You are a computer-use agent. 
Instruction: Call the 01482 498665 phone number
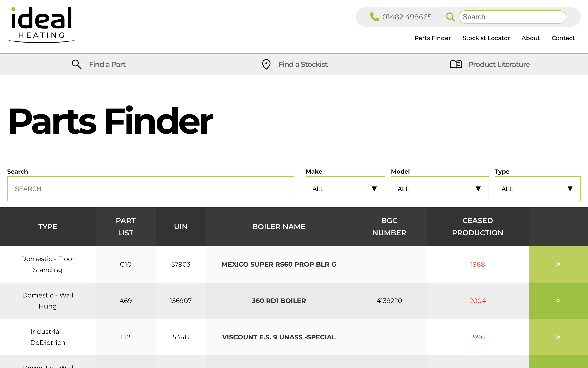(x=407, y=17)
